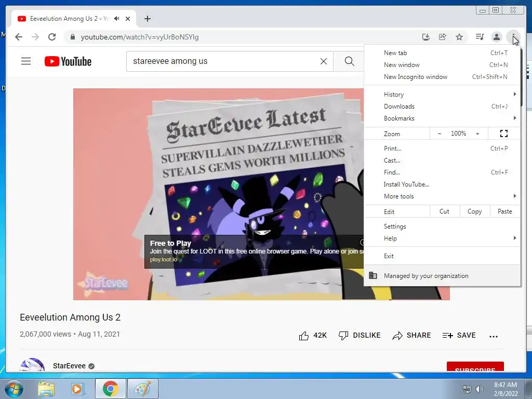Choose Find... from menu

442,172
